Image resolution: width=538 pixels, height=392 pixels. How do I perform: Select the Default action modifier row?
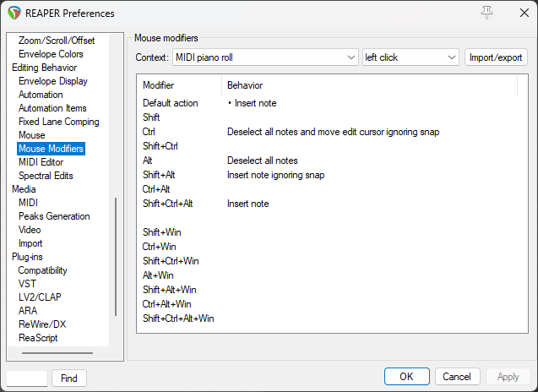tap(170, 103)
